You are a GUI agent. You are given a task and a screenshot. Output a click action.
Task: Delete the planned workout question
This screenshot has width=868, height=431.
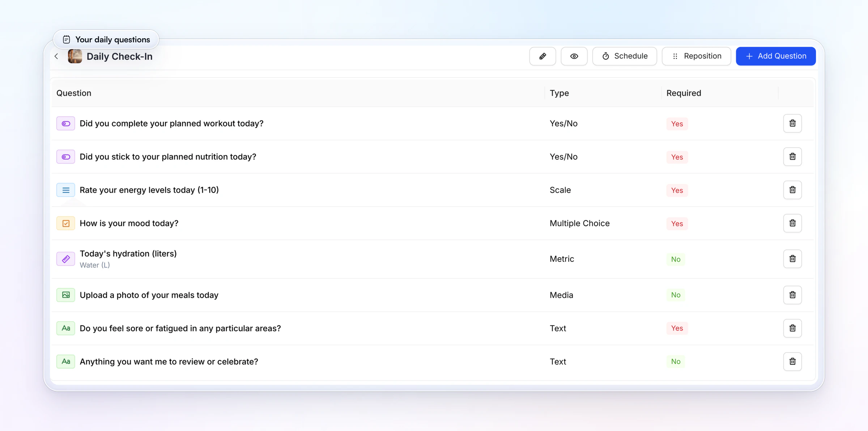792,123
